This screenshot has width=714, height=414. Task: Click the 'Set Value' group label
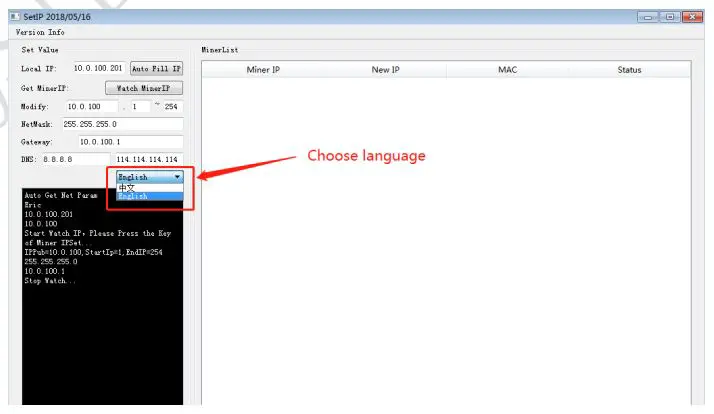pos(40,50)
